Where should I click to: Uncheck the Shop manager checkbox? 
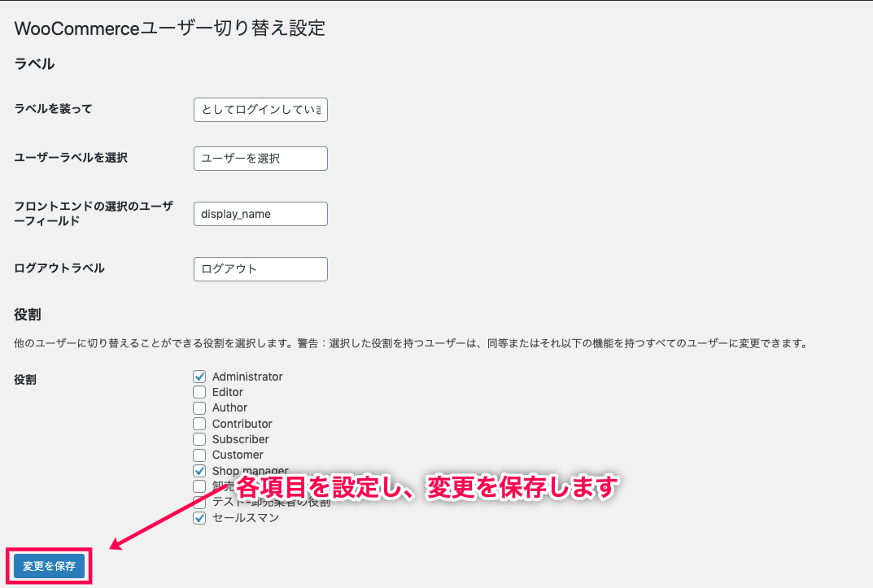[199, 471]
